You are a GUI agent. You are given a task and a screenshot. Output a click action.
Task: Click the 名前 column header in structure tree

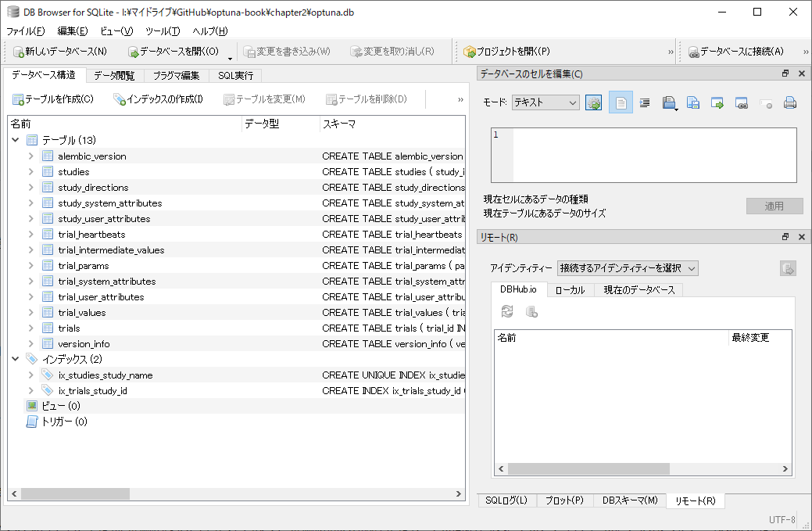tap(125, 124)
